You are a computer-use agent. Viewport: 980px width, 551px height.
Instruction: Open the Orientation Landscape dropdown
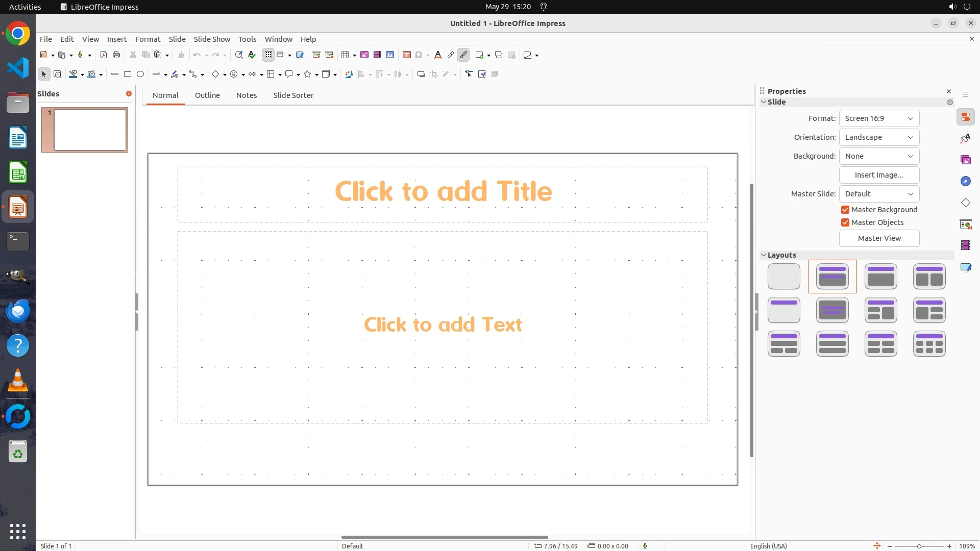(879, 137)
